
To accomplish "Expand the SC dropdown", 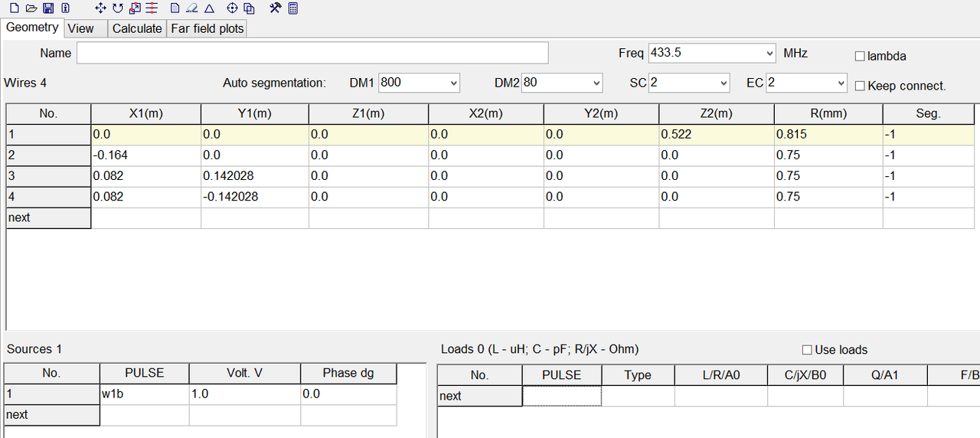I will point(724,83).
